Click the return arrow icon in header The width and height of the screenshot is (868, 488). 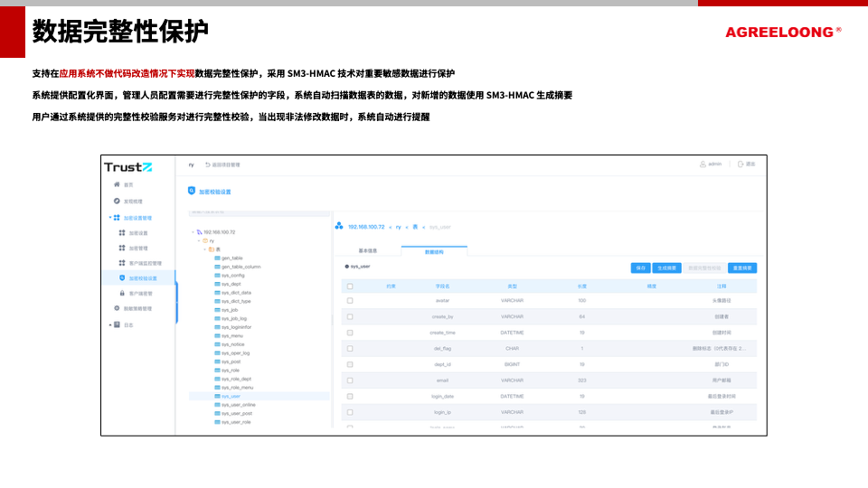coord(208,164)
